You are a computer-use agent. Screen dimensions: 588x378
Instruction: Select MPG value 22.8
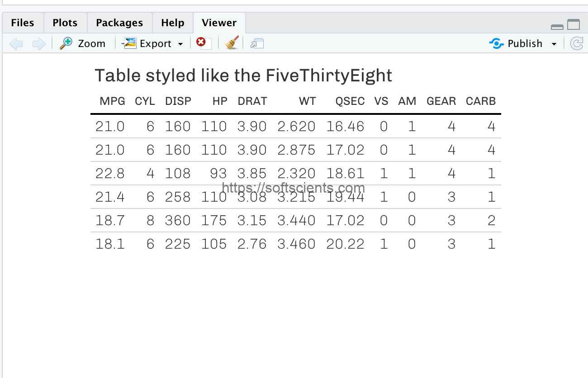coord(110,174)
